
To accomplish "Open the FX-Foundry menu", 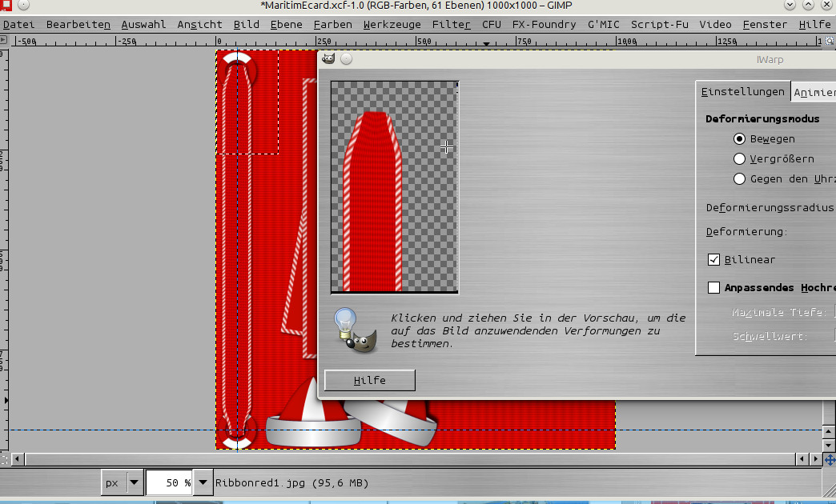I will [544, 25].
